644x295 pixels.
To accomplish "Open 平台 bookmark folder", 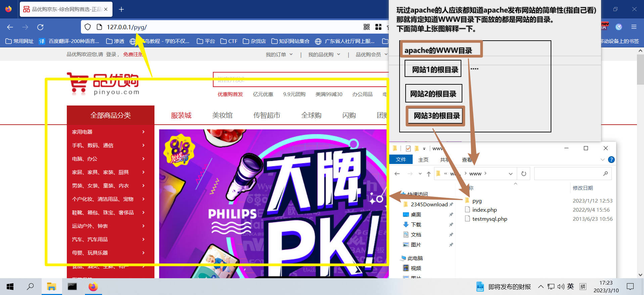I will (x=206, y=41).
